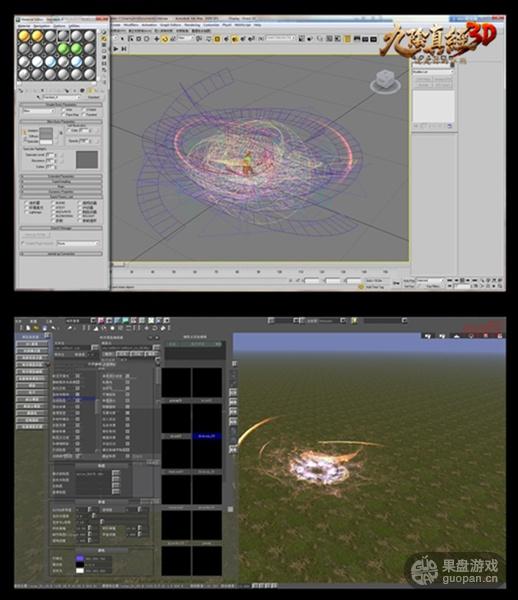
Task: Activate the Select and Scale tool
Action: coord(173,39)
